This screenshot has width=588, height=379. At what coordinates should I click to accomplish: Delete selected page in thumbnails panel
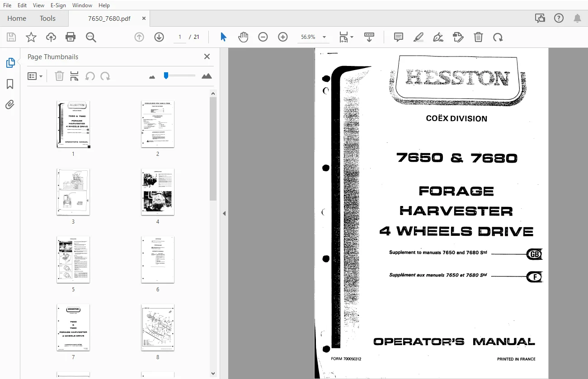59,76
